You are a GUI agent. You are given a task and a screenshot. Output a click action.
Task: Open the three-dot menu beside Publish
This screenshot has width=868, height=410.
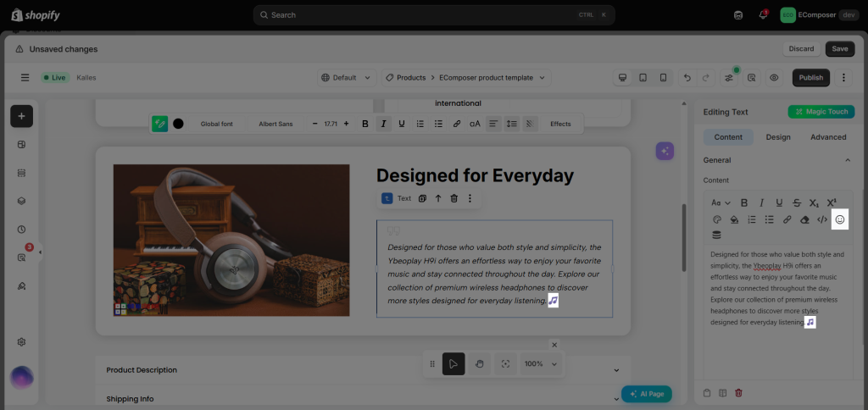(x=843, y=77)
